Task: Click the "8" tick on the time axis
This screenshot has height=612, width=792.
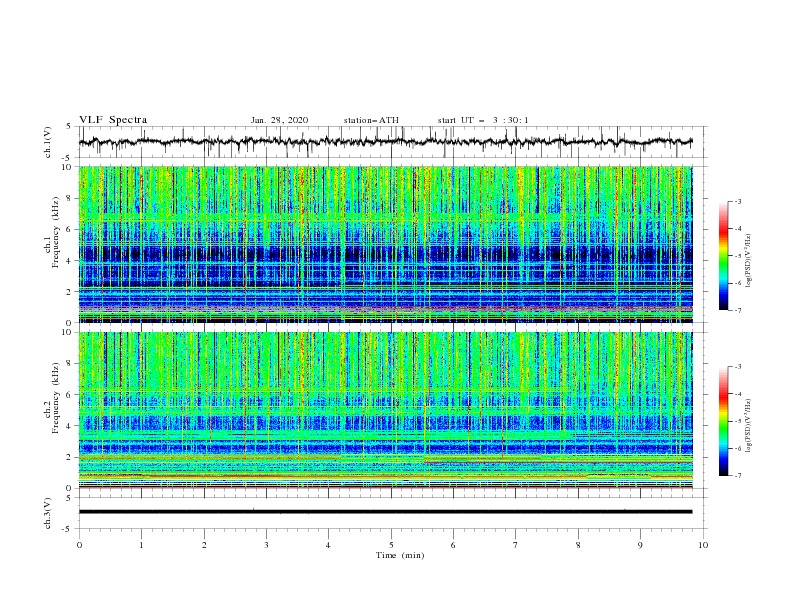Action: (578, 545)
